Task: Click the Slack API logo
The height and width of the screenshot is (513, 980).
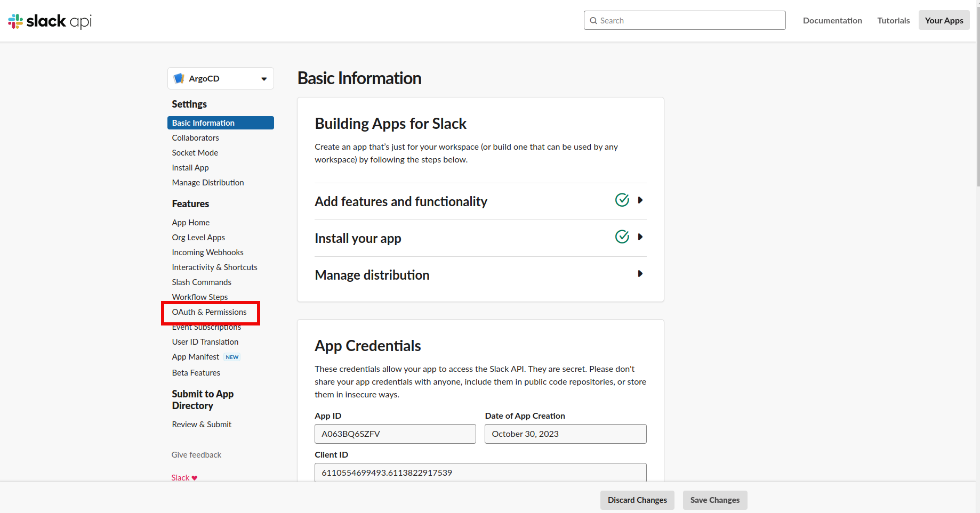Action: (x=50, y=21)
